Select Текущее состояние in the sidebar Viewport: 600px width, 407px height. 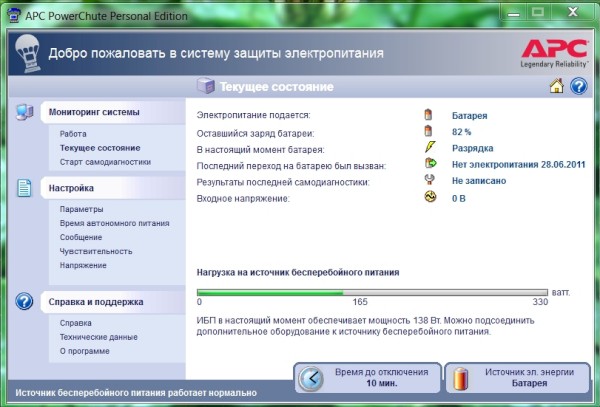tap(100, 148)
